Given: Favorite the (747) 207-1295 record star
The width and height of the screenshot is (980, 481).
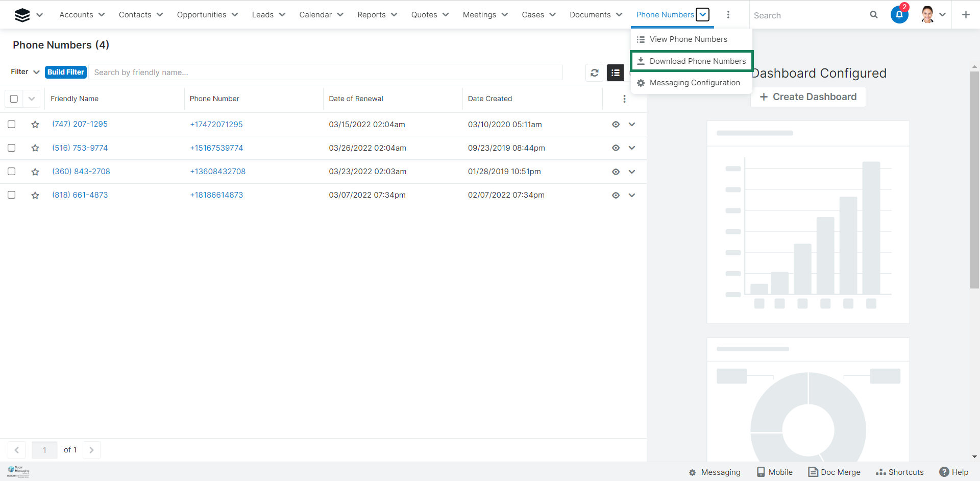Looking at the screenshot, I should click(x=35, y=125).
